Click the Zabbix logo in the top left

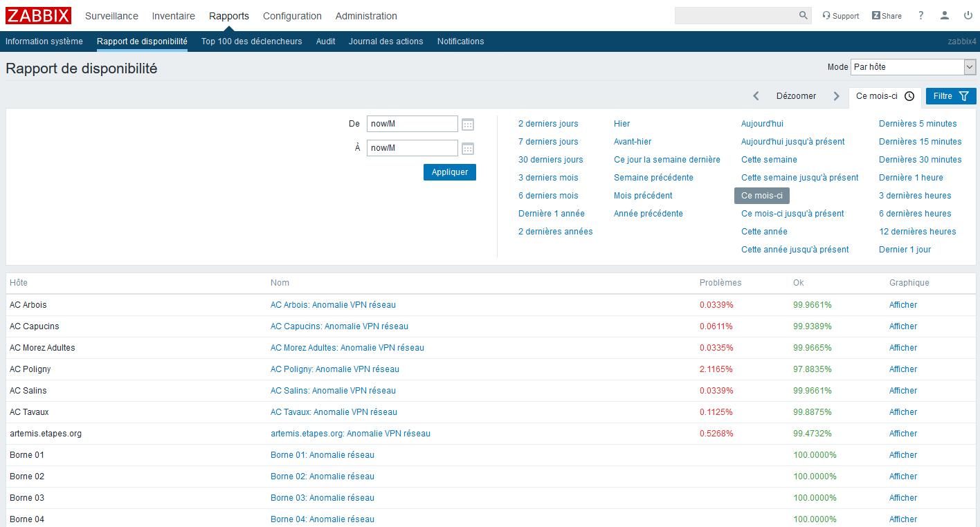pos(38,15)
